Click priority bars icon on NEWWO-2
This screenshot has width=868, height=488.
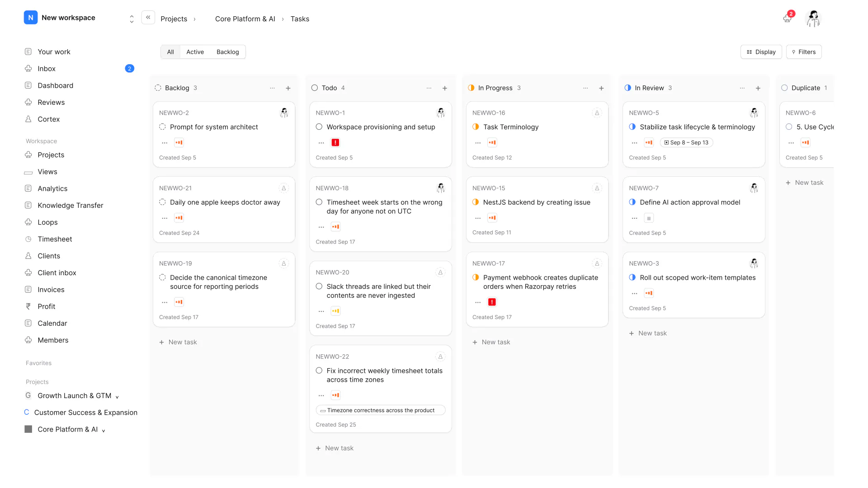click(179, 142)
